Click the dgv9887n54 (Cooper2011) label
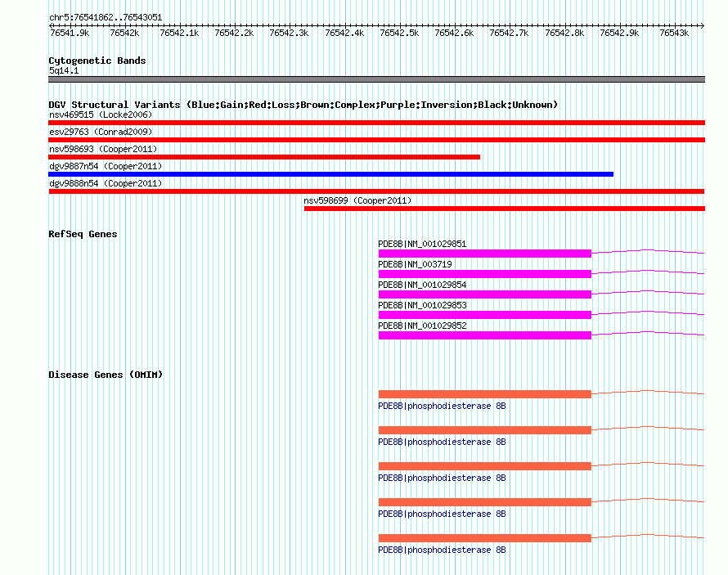The width and height of the screenshot is (728, 575). point(106,166)
